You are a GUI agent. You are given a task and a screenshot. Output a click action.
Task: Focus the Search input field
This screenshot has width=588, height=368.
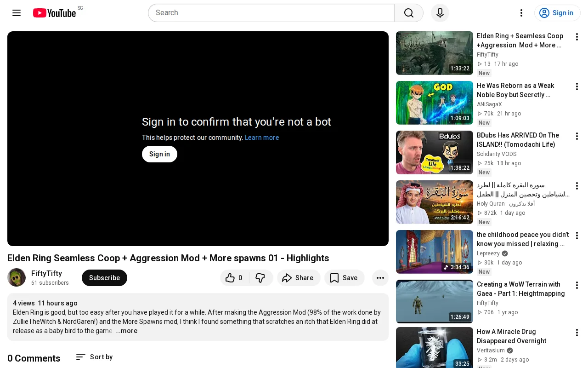pos(271,13)
